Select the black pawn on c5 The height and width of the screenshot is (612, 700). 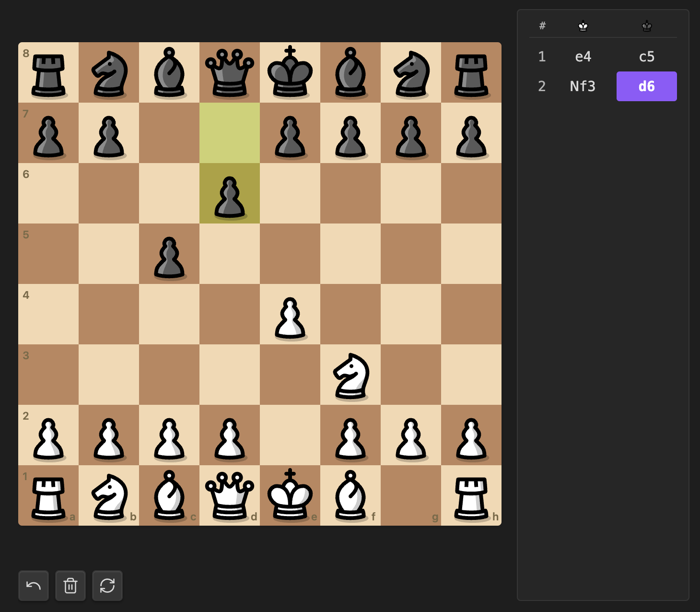[169, 254]
